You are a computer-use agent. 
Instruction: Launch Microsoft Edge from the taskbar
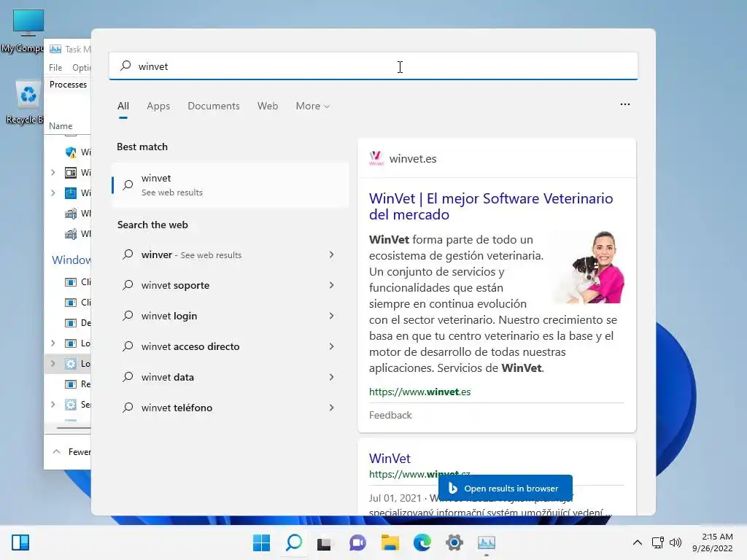422,542
